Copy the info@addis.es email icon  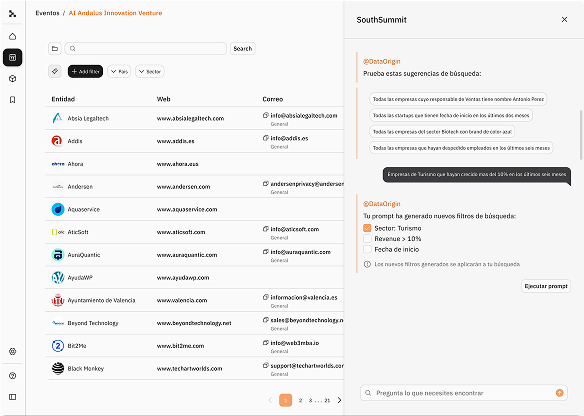click(x=266, y=138)
